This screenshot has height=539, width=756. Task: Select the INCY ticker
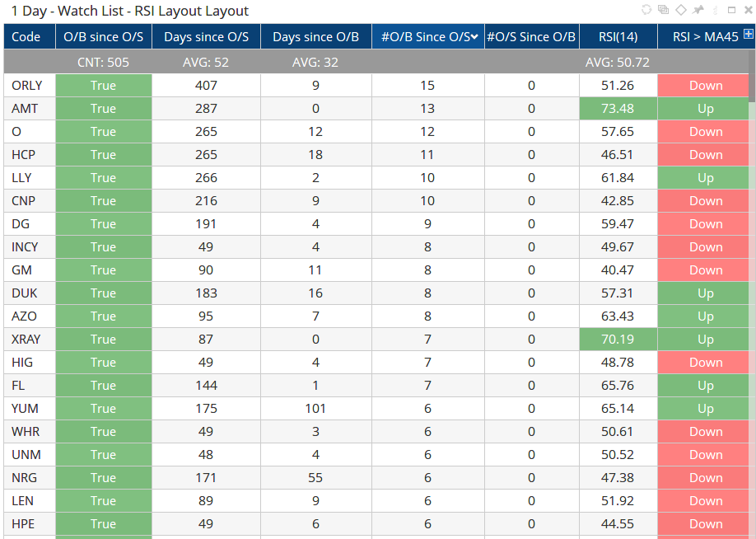[25, 247]
